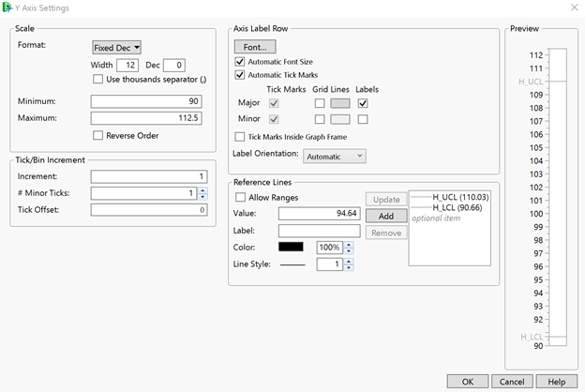Toggle Major Tick Marks checkbox
Viewport: 585px width, 392px height.
(274, 103)
